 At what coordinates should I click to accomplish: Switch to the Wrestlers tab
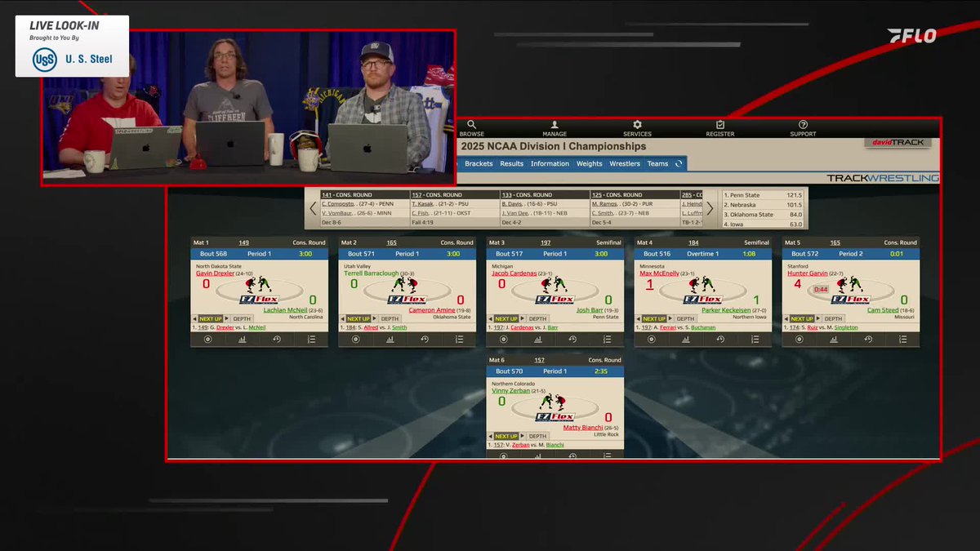coord(625,164)
